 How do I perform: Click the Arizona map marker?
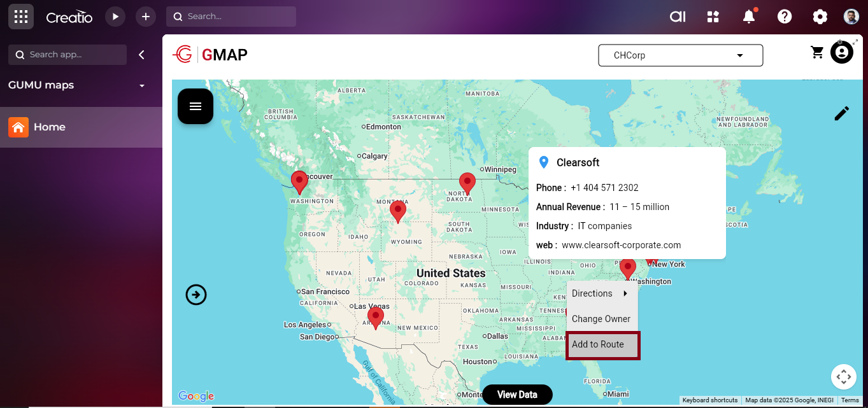pos(376,317)
